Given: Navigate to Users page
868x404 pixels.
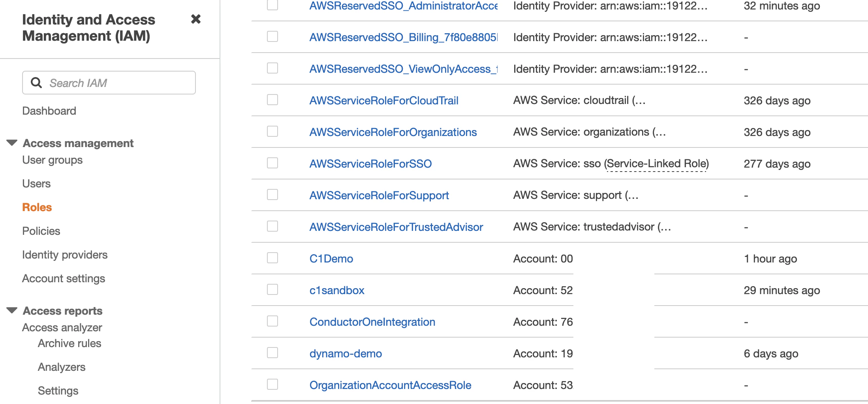Looking at the screenshot, I should click(36, 183).
